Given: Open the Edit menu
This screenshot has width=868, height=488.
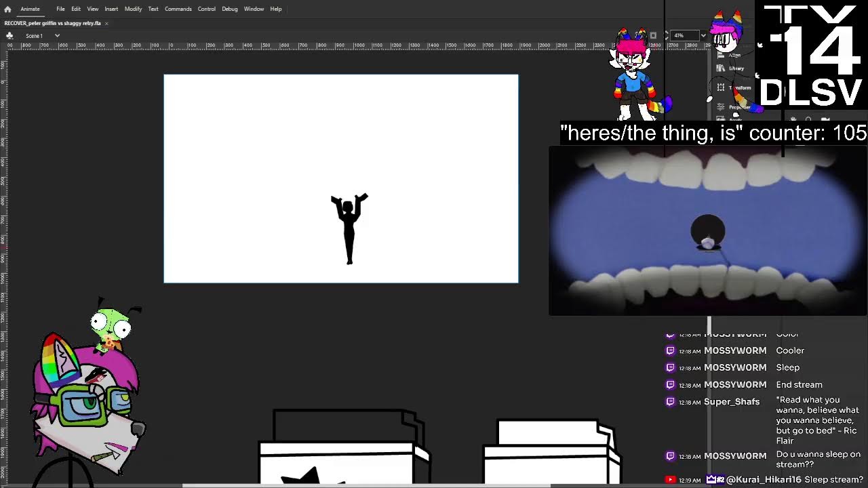Looking at the screenshot, I should click(x=76, y=9).
